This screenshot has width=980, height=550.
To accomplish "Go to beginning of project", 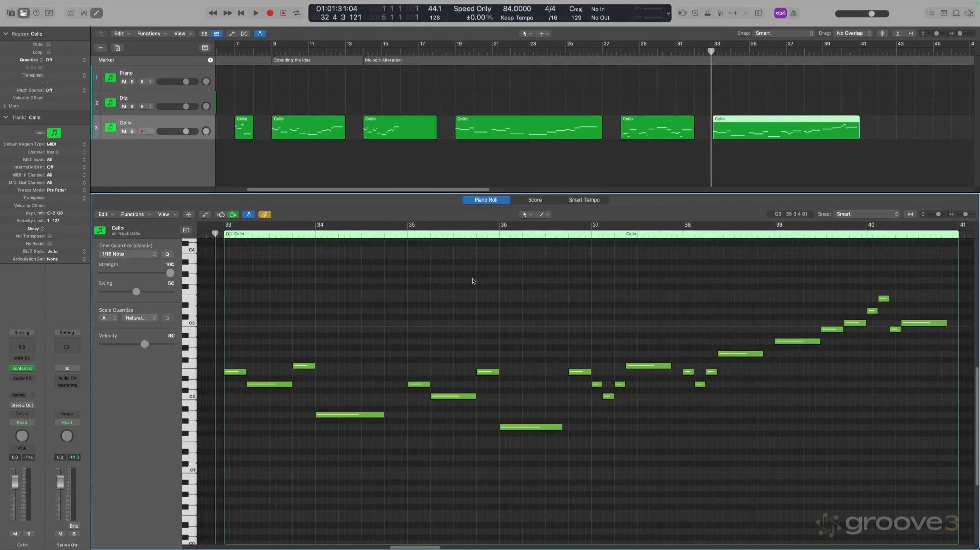I will [x=241, y=13].
